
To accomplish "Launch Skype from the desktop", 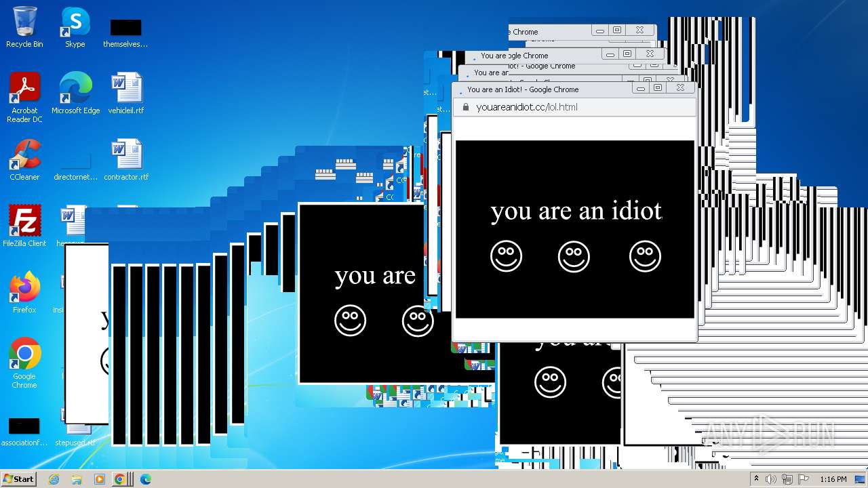I will [75, 27].
